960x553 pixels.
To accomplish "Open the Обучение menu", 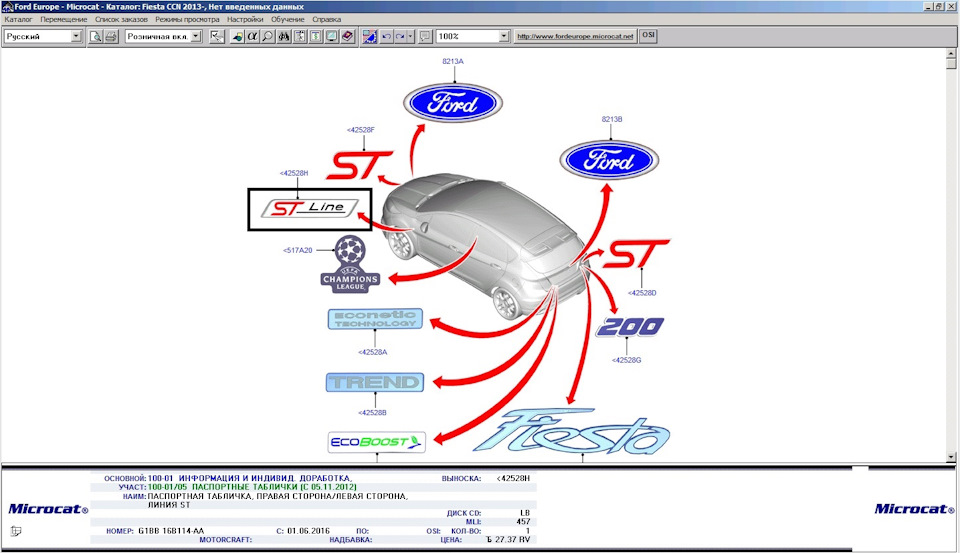I will coord(288,20).
